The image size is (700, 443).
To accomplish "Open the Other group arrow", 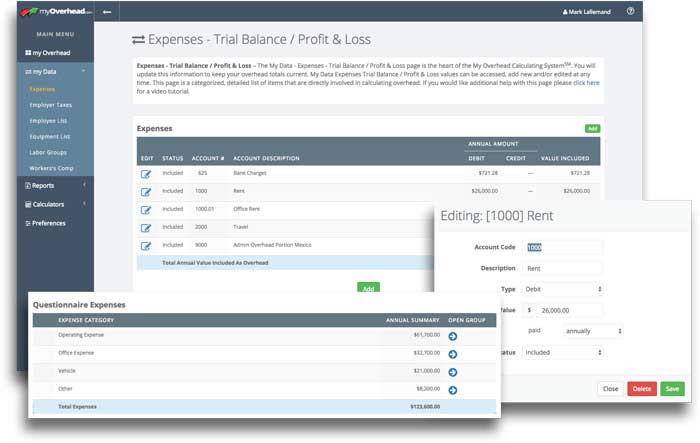I will click(453, 390).
